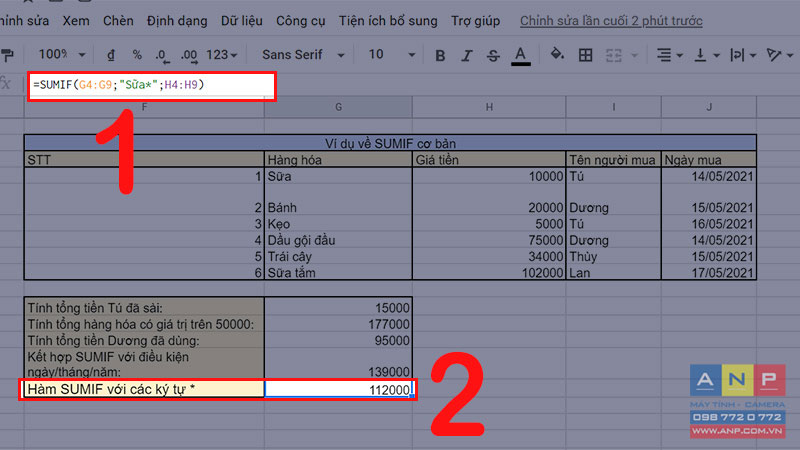Open text color picker
Image resolution: width=800 pixels, height=450 pixels.
pos(520,55)
